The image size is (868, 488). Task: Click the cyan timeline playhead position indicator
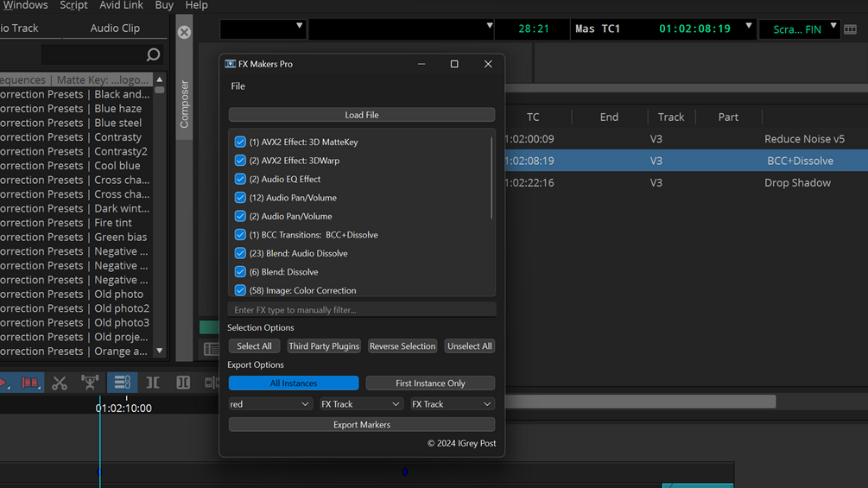pyautogui.click(x=99, y=441)
